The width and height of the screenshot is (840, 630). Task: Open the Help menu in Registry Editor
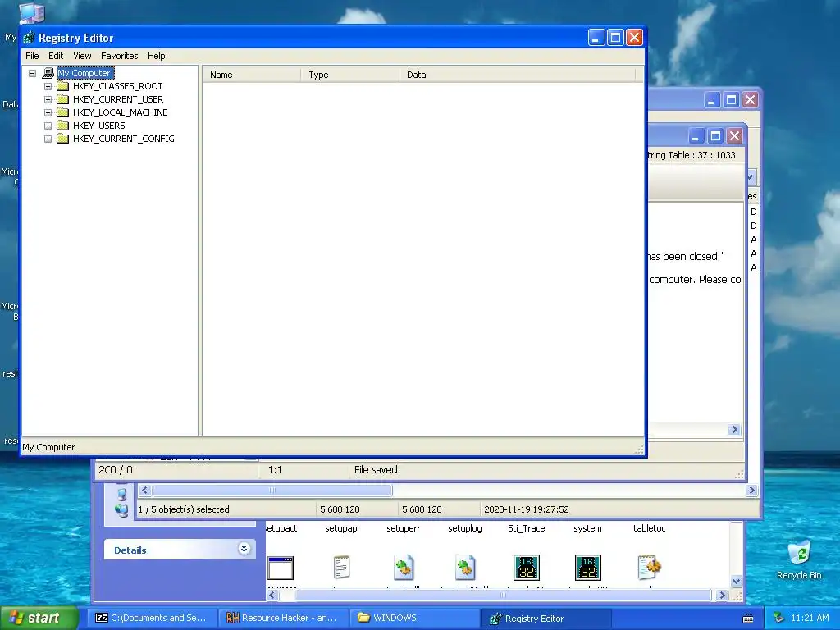pos(157,56)
